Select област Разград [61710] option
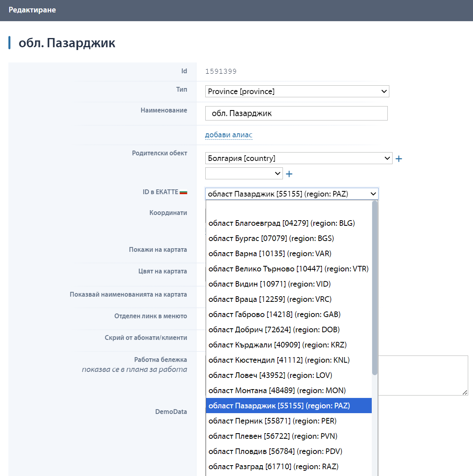 point(289,466)
